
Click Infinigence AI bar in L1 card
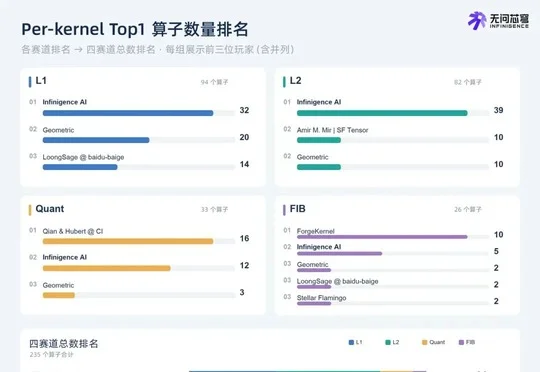click(128, 113)
